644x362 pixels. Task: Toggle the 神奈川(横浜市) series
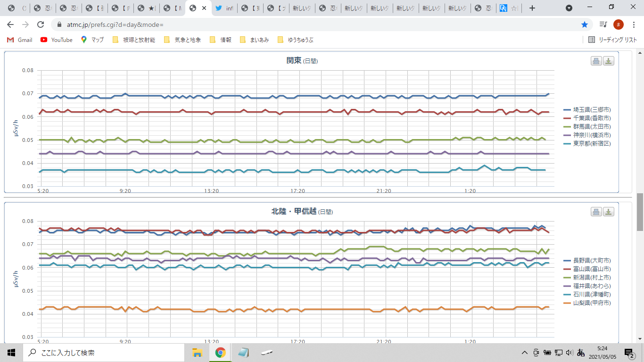[x=587, y=135]
